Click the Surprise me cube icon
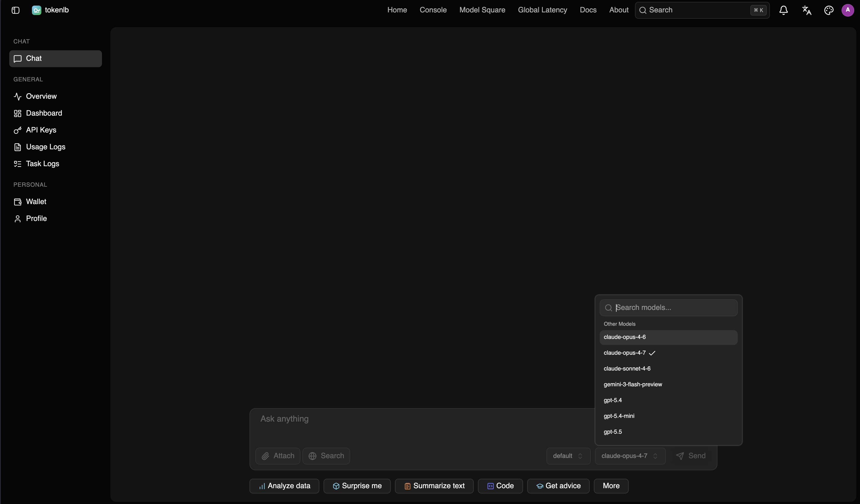This screenshot has width=860, height=504. click(336, 486)
